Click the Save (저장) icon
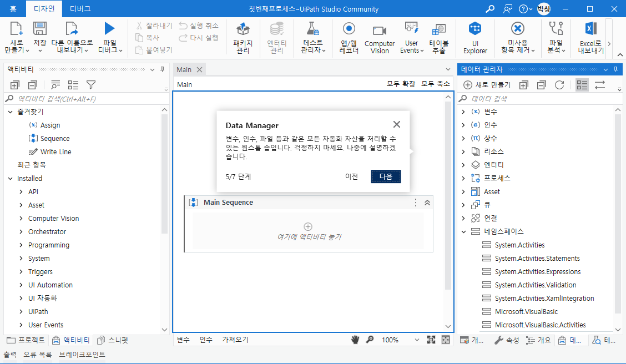The image size is (626, 364). click(39, 29)
